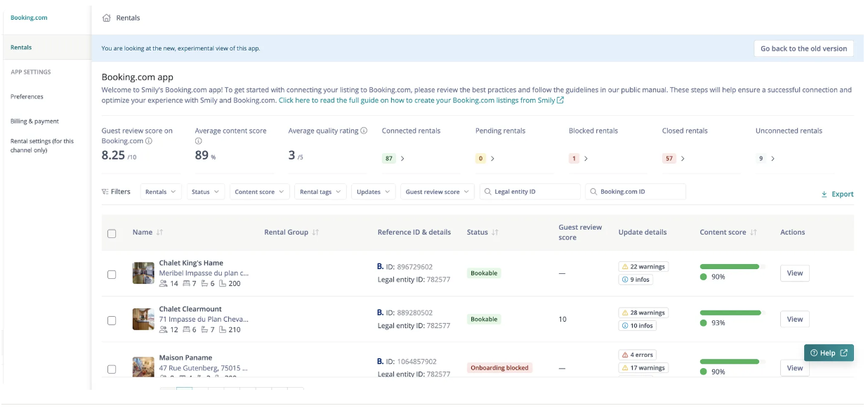This screenshot has width=868, height=413.
Task: Click external link icon after full guide link
Action: pyautogui.click(x=560, y=100)
